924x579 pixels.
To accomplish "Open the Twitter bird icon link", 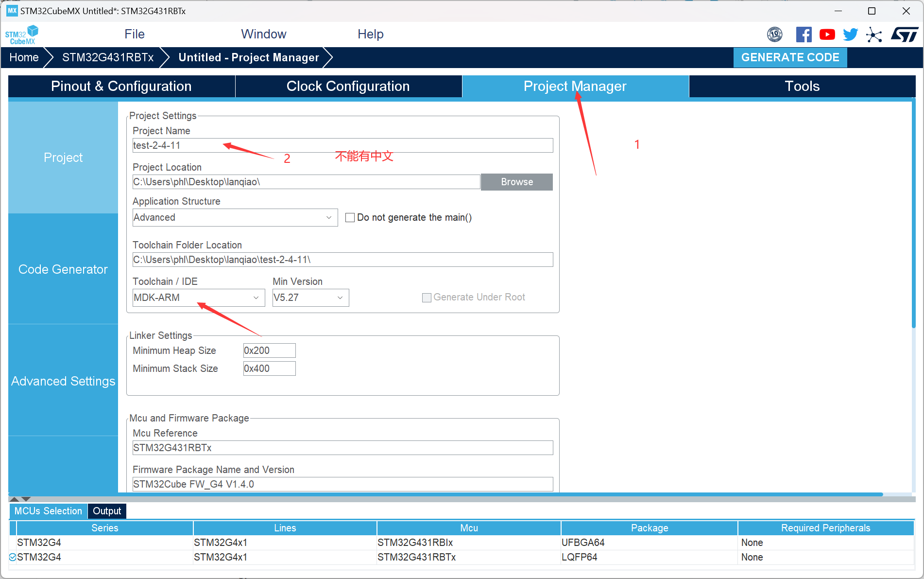I will pos(850,35).
